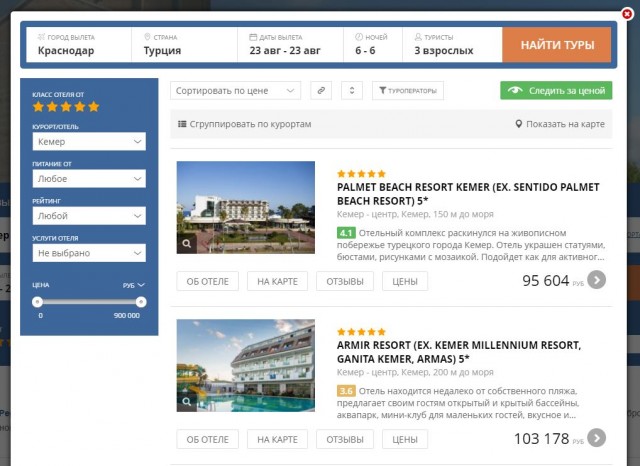Click the copy link icon button
This screenshot has height=466, width=640.
(x=321, y=91)
